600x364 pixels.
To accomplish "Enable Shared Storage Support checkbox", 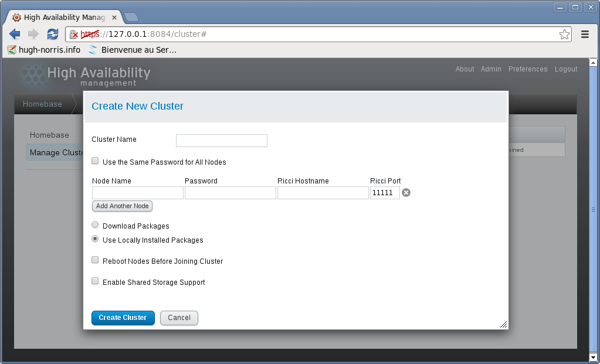I will point(95,281).
